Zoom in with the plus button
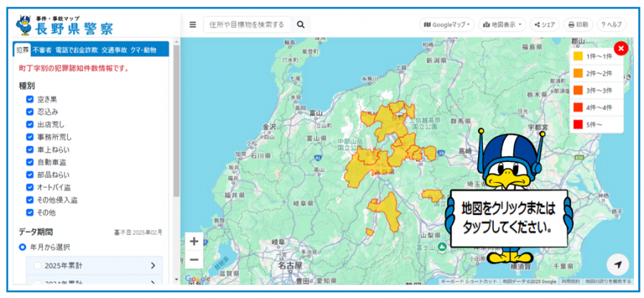The width and height of the screenshot is (644, 298). [x=194, y=241]
